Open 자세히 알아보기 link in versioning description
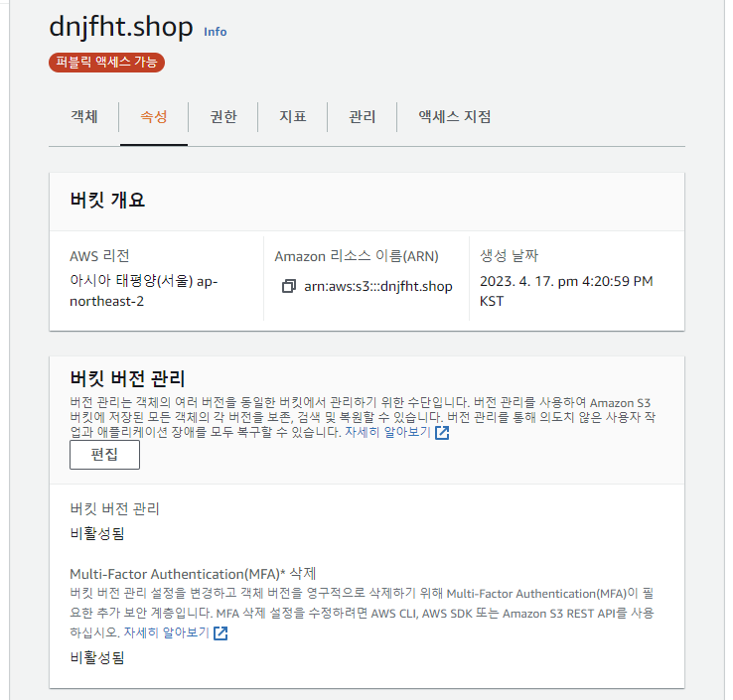 pos(387,432)
